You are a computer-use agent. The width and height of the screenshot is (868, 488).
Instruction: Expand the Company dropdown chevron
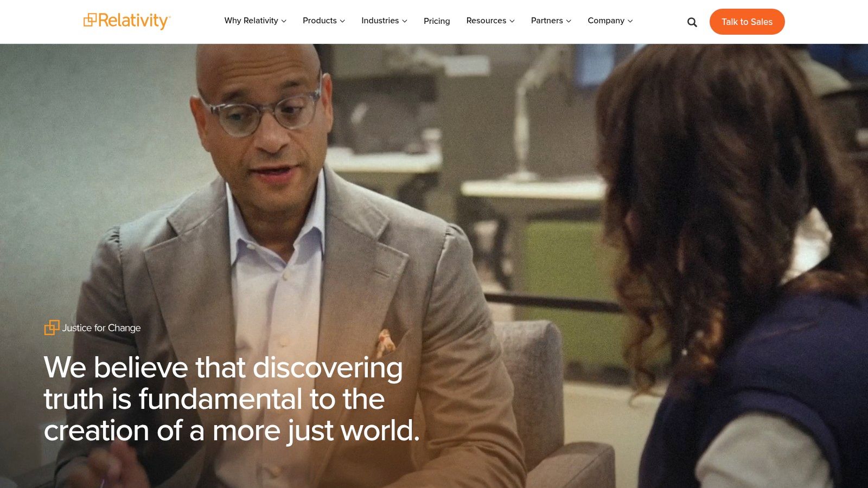pyautogui.click(x=630, y=21)
